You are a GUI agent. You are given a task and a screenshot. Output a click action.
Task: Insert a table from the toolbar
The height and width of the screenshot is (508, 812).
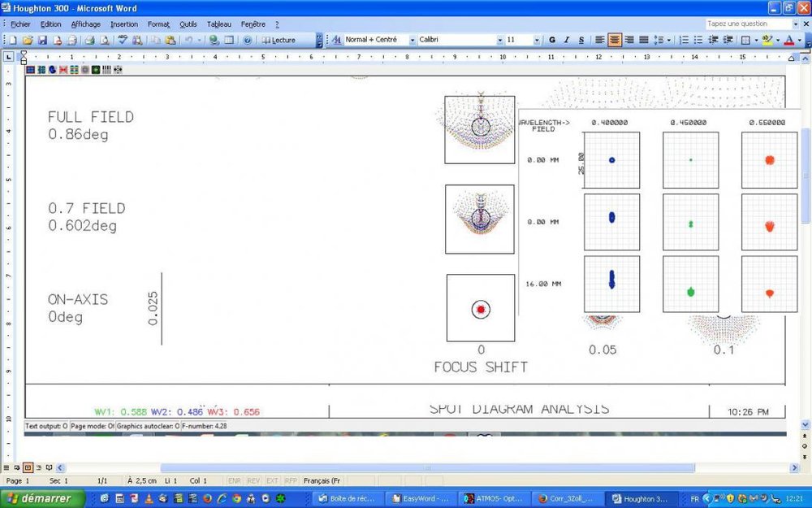(x=229, y=40)
